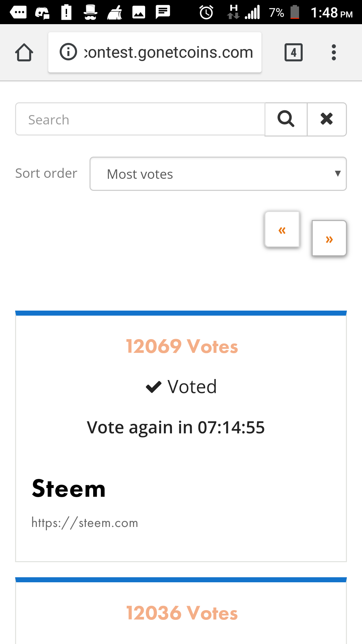Go to next page with » arrow
362x644 pixels.
pos(329,238)
